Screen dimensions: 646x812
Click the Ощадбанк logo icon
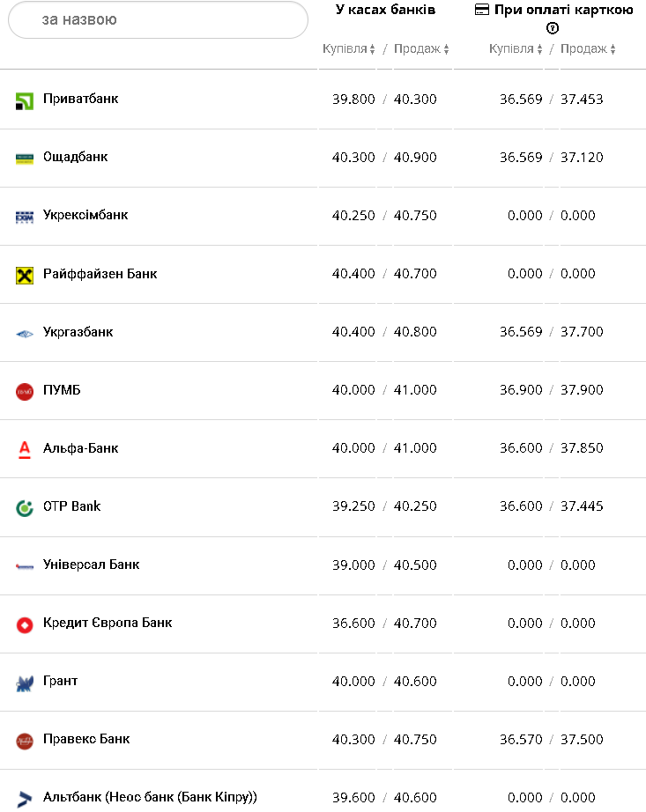tap(25, 159)
